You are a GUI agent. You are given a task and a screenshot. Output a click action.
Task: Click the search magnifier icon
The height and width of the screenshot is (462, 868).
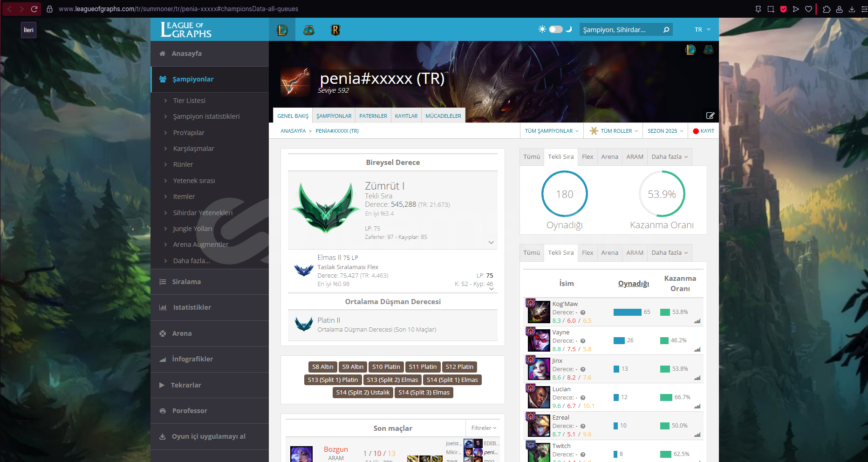tap(666, 30)
